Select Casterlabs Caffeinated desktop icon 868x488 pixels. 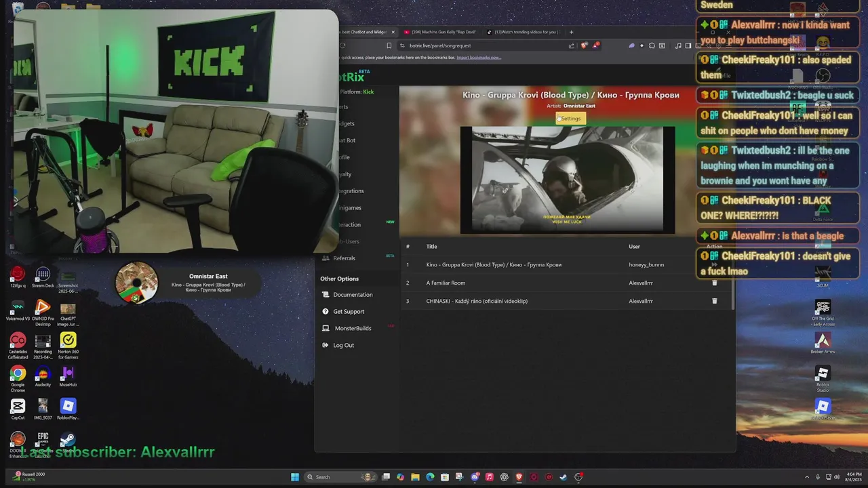pos(18,345)
